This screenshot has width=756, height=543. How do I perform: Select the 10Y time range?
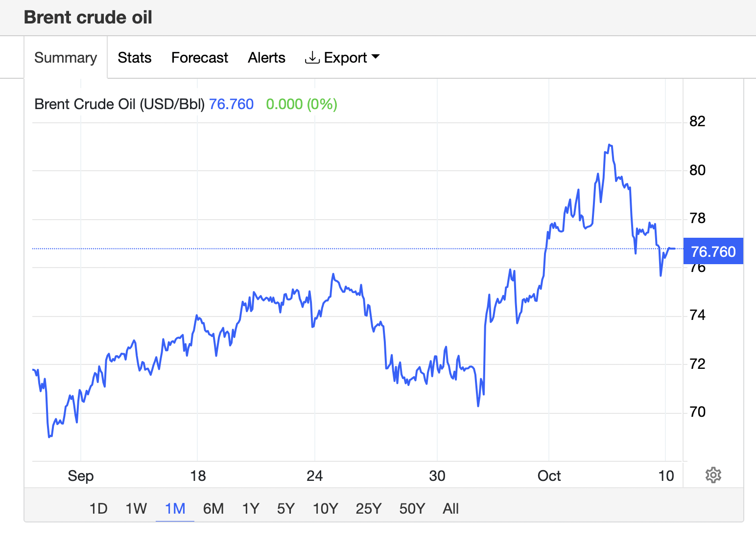click(x=326, y=509)
